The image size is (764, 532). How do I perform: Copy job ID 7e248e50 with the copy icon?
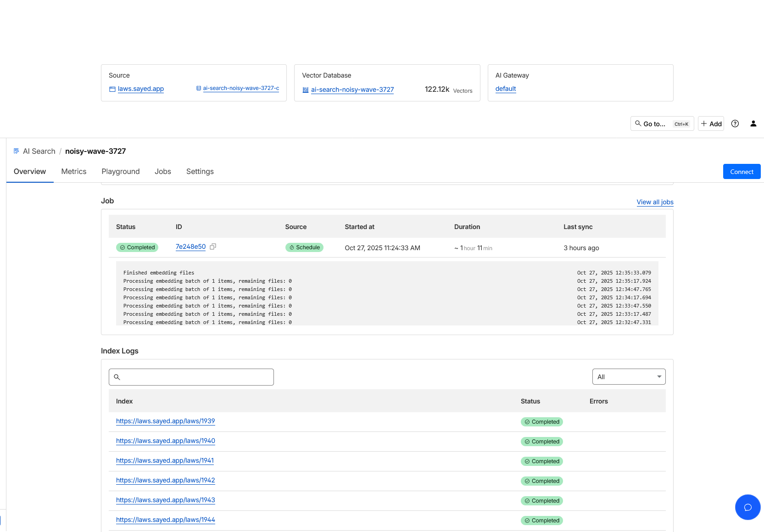(213, 247)
